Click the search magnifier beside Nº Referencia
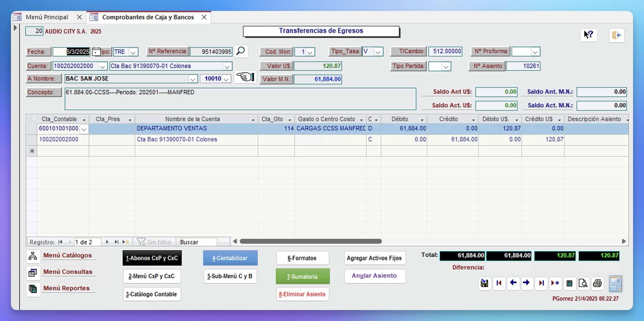Image resolution: width=644 pixels, height=321 pixels. [241, 51]
